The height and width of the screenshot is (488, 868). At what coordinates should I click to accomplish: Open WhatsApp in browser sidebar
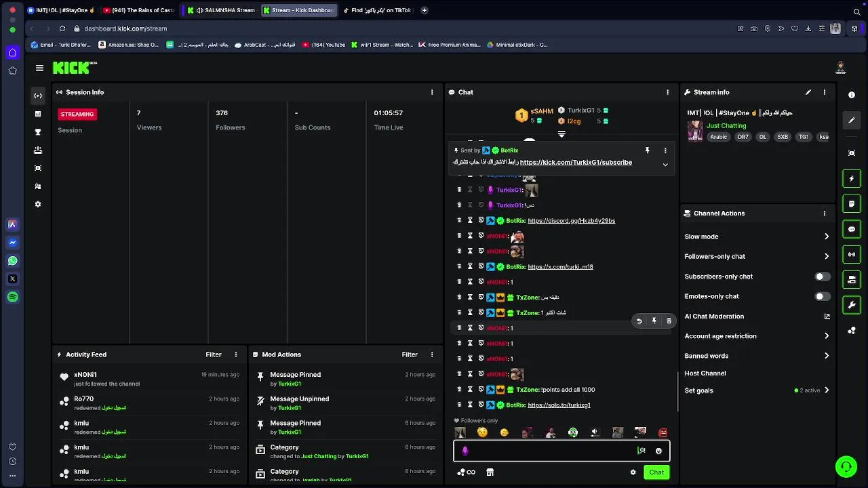[x=12, y=260]
